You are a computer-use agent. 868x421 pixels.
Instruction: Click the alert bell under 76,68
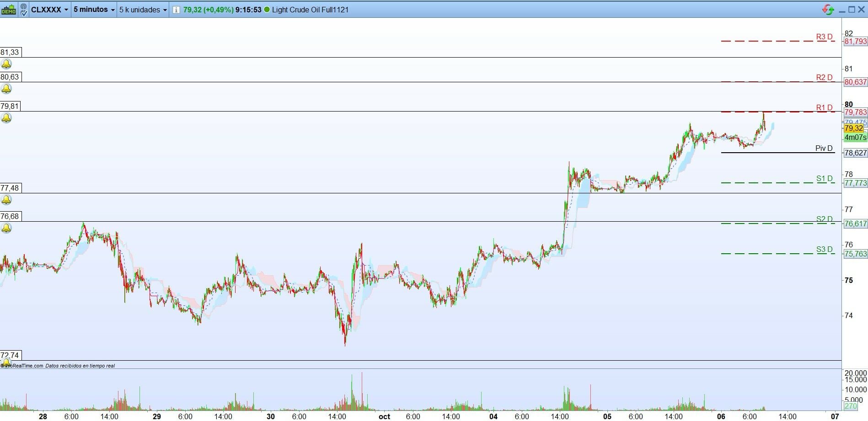point(6,228)
